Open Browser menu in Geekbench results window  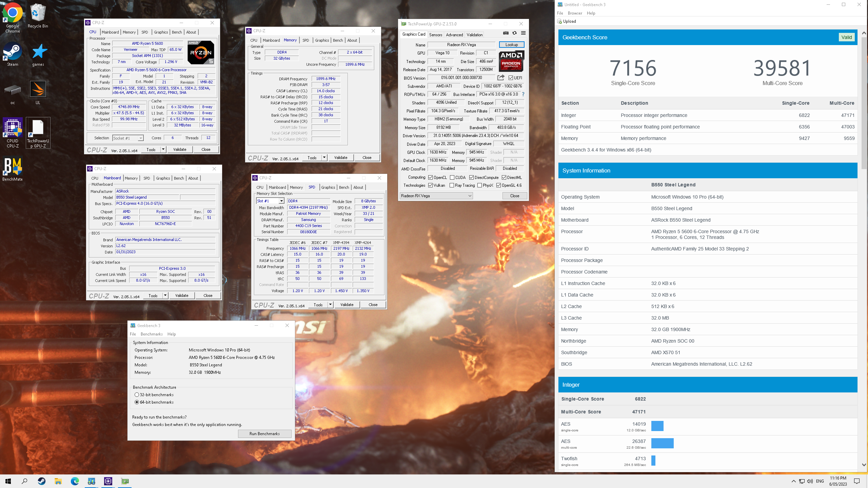click(575, 13)
